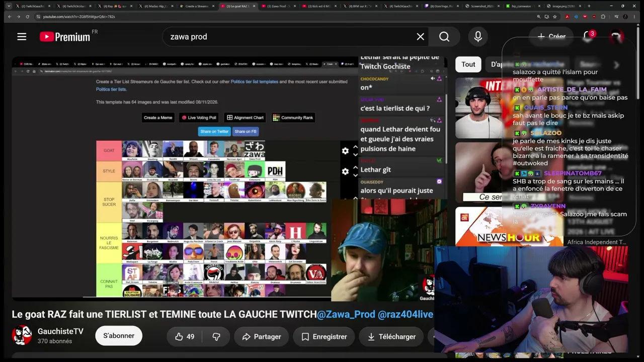644x362 pixels.
Task: Pause the tier list video player
Action: [229, 177]
